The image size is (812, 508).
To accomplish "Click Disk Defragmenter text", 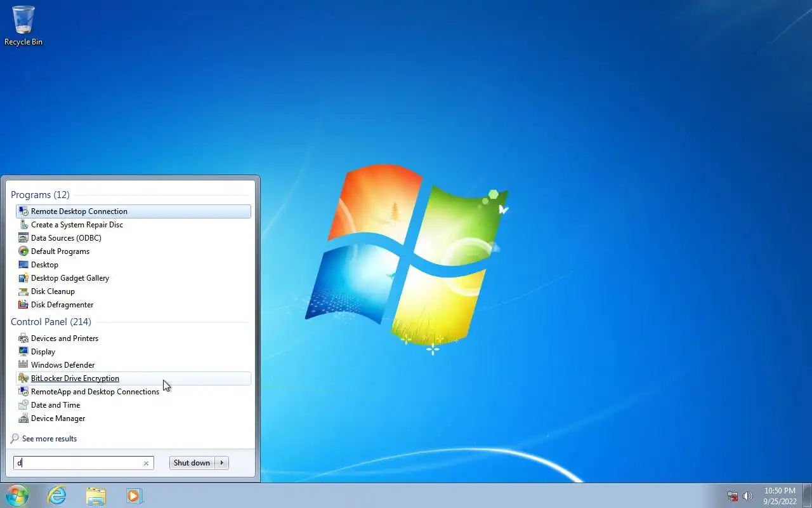I will point(62,305).
